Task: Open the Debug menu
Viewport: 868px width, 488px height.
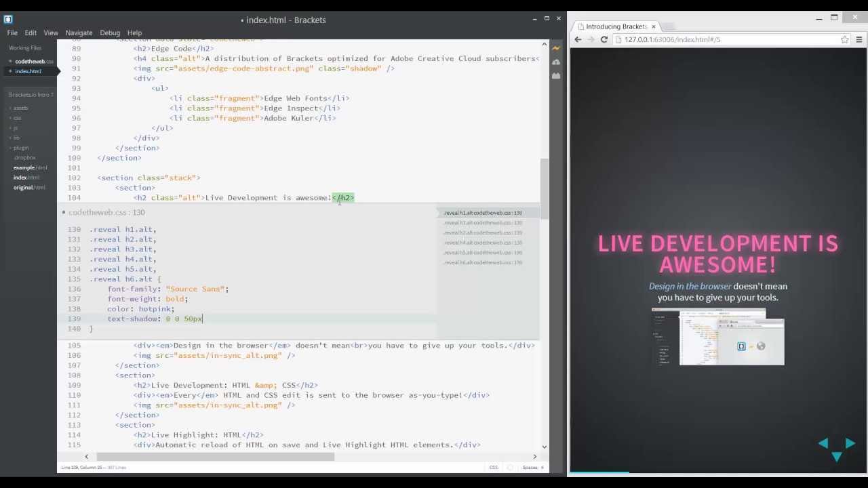Action: pos(110,33)
